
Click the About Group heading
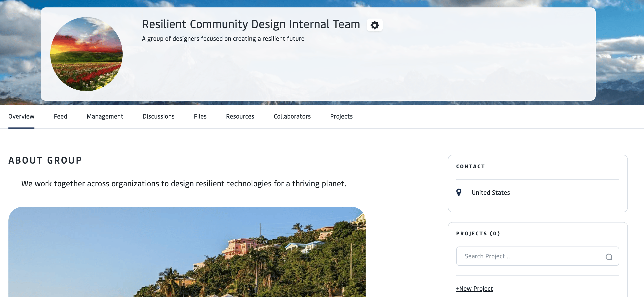pos(45,160)
